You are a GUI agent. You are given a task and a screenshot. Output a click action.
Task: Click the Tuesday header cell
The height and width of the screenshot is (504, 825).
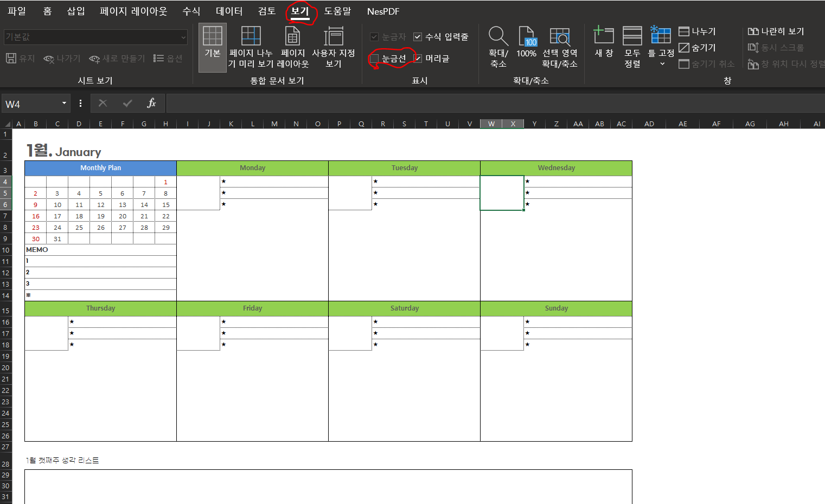404,168
